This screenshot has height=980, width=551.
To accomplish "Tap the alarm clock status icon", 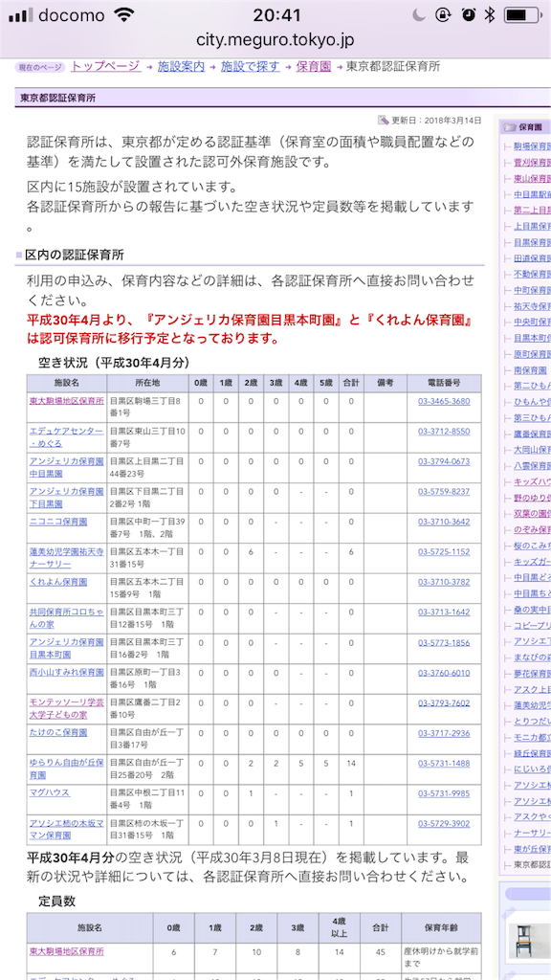I will (x=467, y=15).
